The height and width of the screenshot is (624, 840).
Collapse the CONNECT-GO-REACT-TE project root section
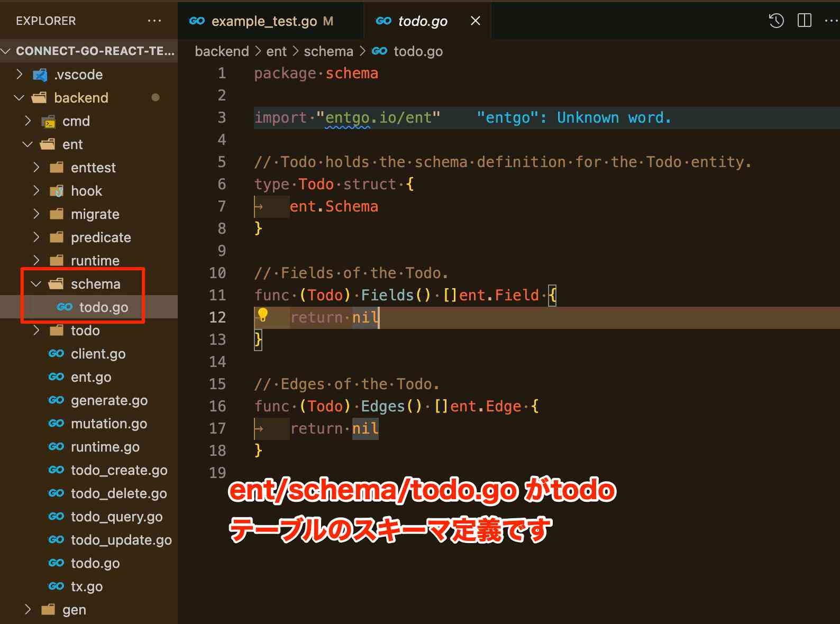click(x=6, y=51)
